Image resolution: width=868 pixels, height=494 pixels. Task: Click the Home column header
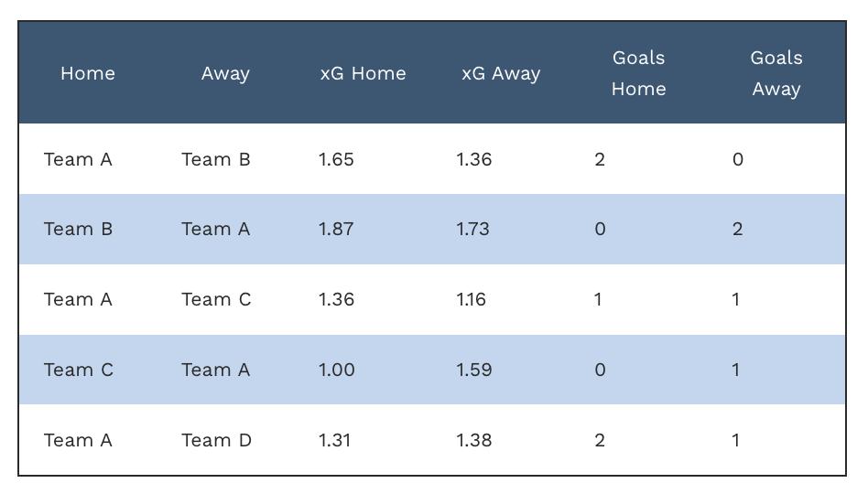(x=88, y=73)
